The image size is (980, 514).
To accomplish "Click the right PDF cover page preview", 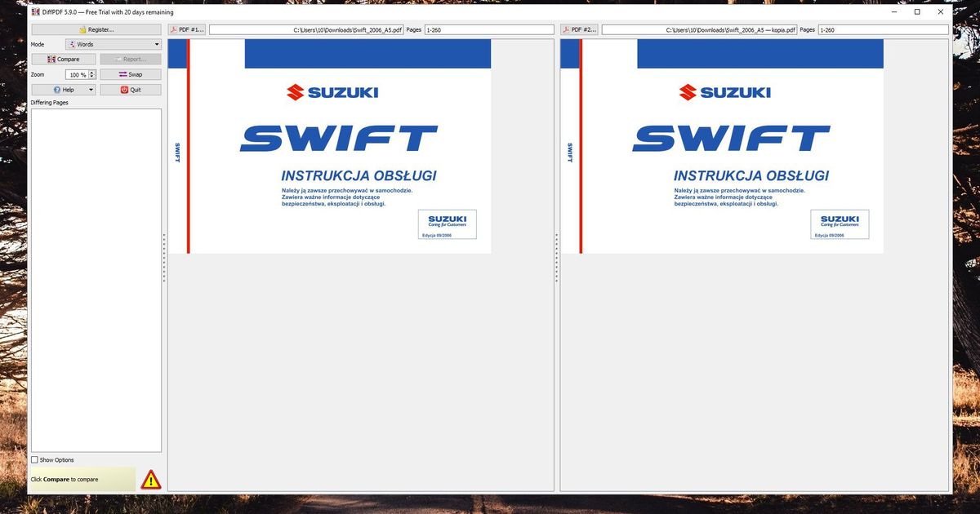I will pos(722,146).
